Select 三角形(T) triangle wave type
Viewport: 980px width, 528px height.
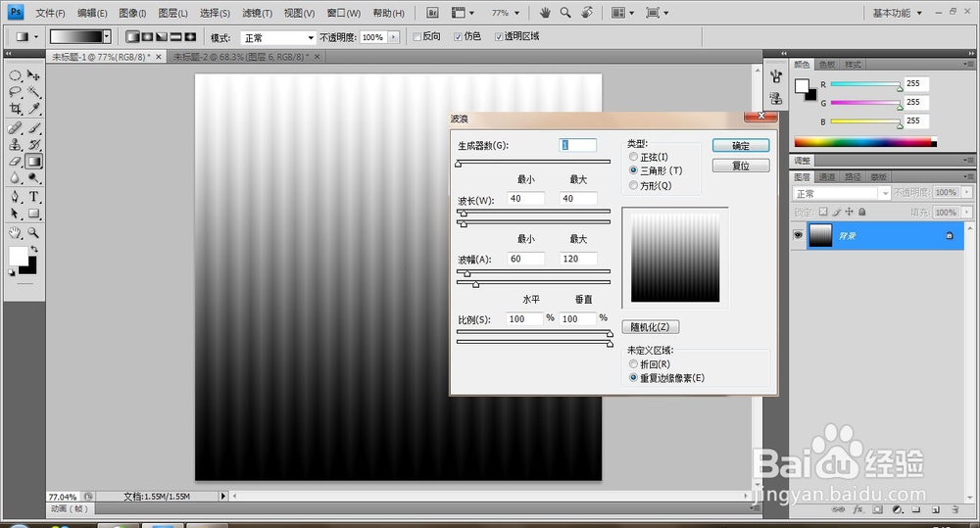634,170
